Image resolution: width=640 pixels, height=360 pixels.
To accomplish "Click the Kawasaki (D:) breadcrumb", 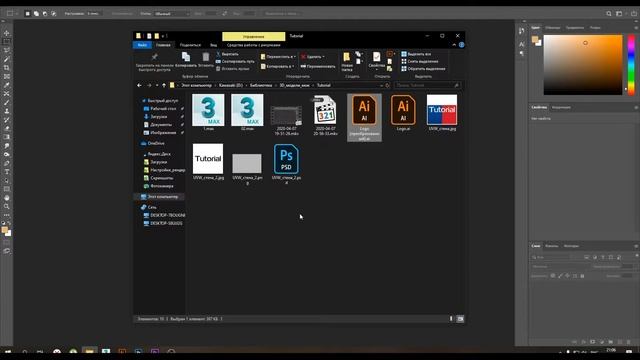I will coord(231,85).
